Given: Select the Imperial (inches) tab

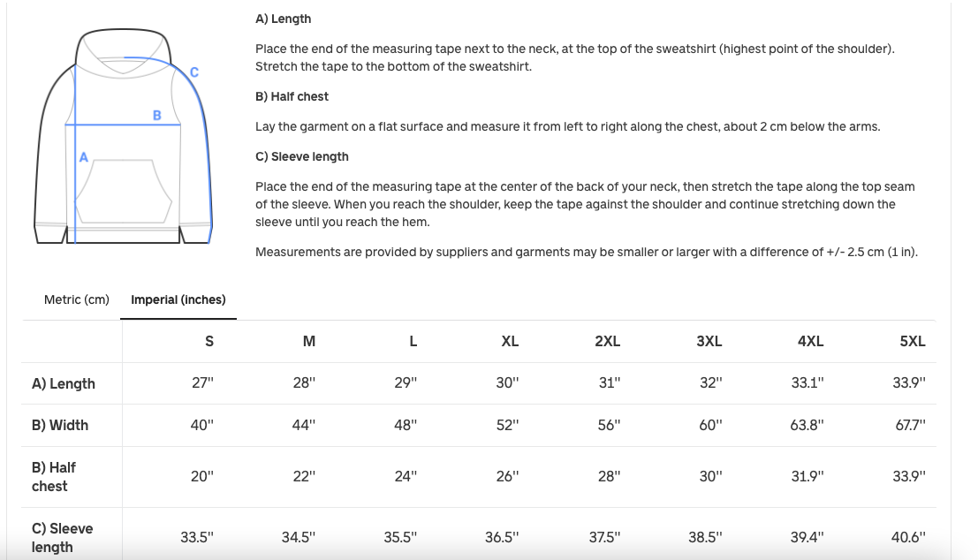Looking at the screenshot, I should tap(178, 299).
